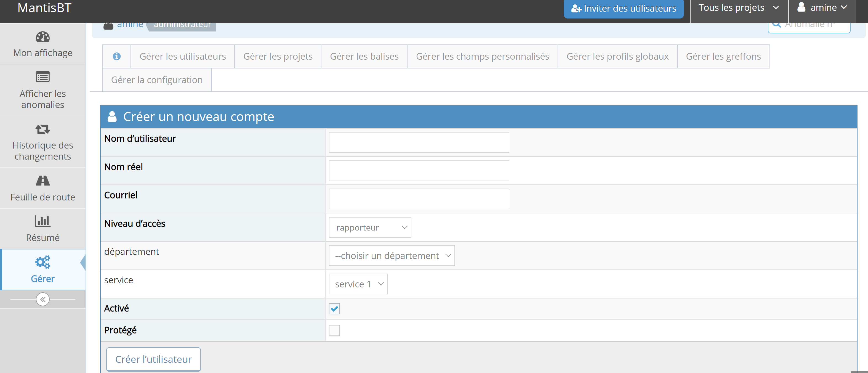Open the anomaly search magnifier
This screenshot has width=868, height=373.
click(x=777, y=24)
